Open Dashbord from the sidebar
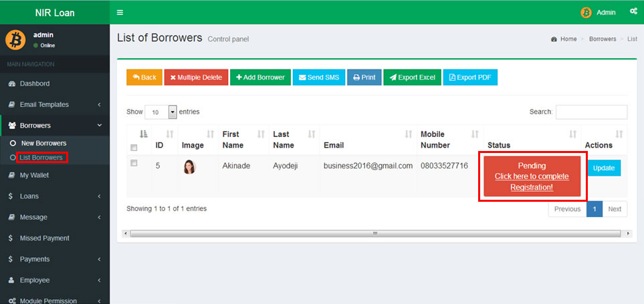Screen dimensions: 644x304 tap(35, 84)
